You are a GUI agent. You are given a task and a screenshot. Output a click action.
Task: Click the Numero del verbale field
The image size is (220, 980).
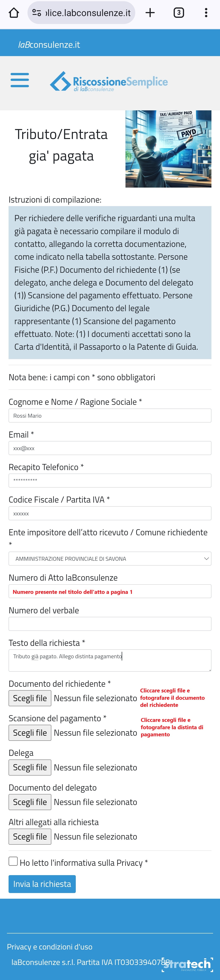coord(110,624)
